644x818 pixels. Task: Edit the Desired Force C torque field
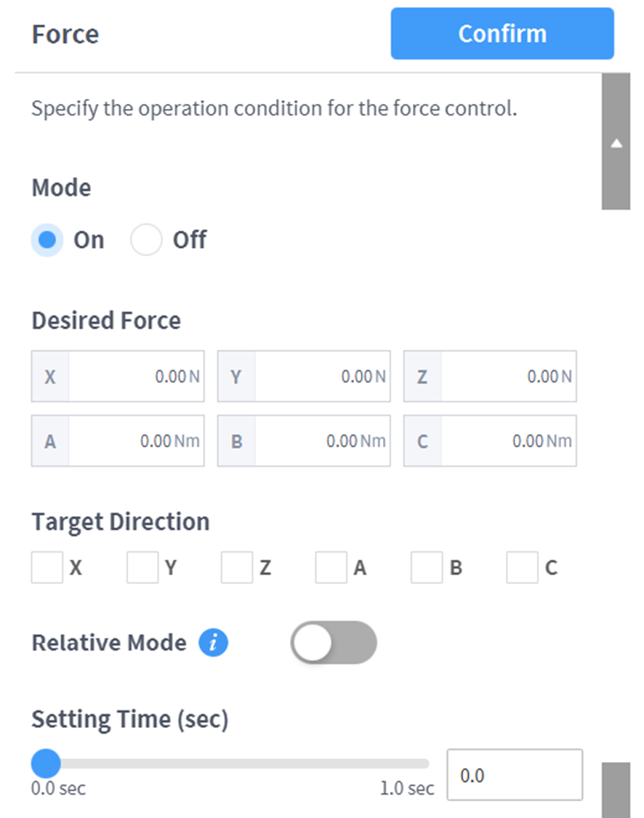507,441
